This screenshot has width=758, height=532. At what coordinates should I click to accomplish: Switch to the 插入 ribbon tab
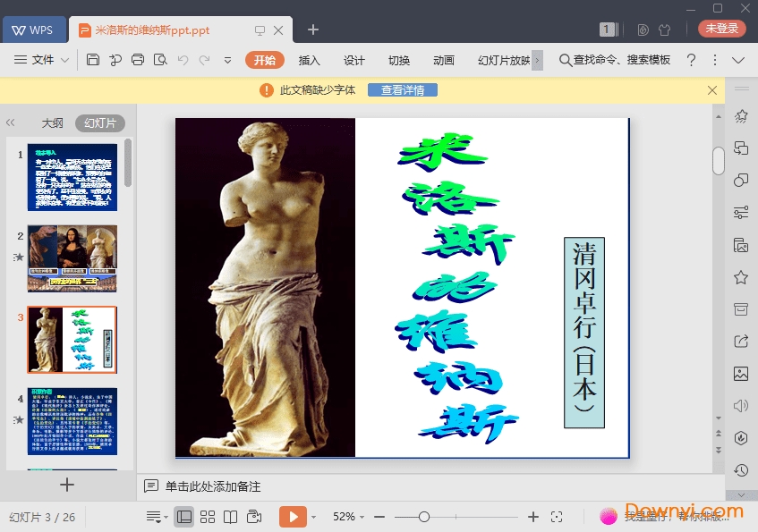pyautogui.click(x=309, y=60)
